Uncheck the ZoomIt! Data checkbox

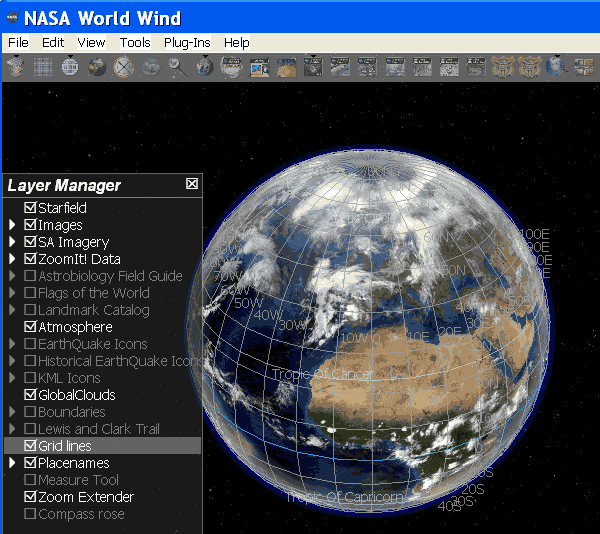pyautogui.click(x=30, y=259)
